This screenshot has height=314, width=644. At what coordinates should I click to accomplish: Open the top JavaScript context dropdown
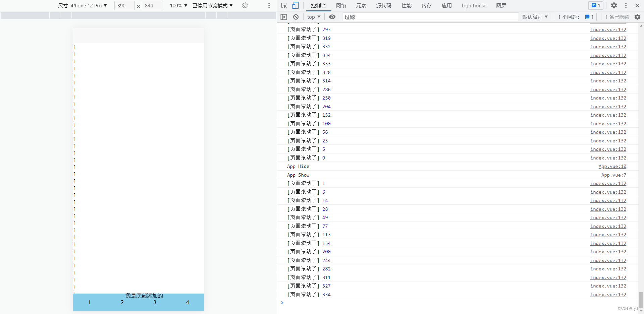pos(314,17)
